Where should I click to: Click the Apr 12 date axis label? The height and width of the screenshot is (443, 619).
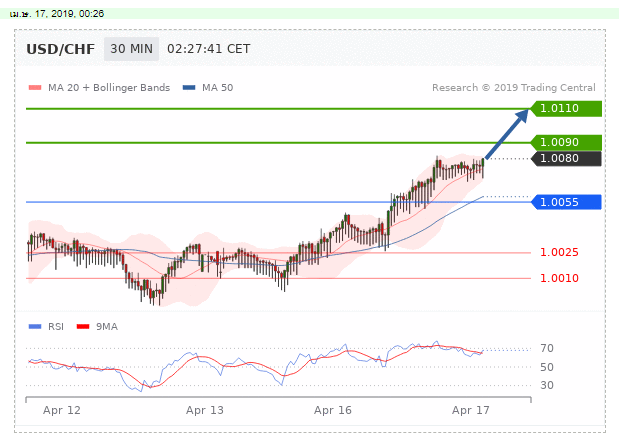pos(62,410)
